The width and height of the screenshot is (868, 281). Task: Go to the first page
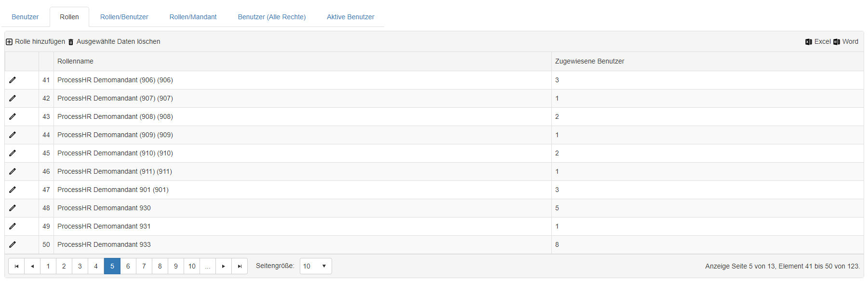point(16,266)
